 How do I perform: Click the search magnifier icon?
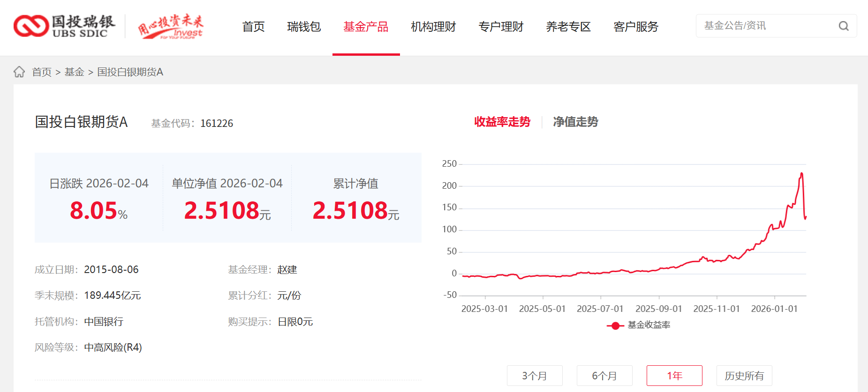coord(843,26)
